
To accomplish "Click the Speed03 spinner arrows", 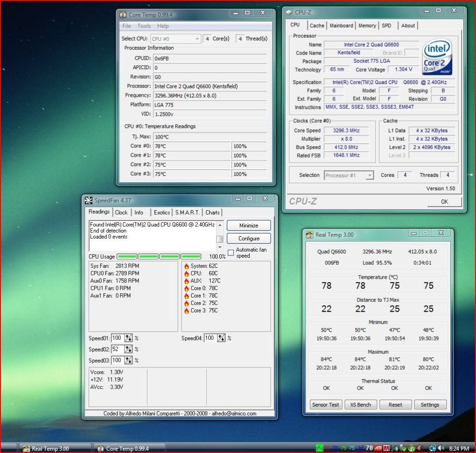I will click(129, 360).
